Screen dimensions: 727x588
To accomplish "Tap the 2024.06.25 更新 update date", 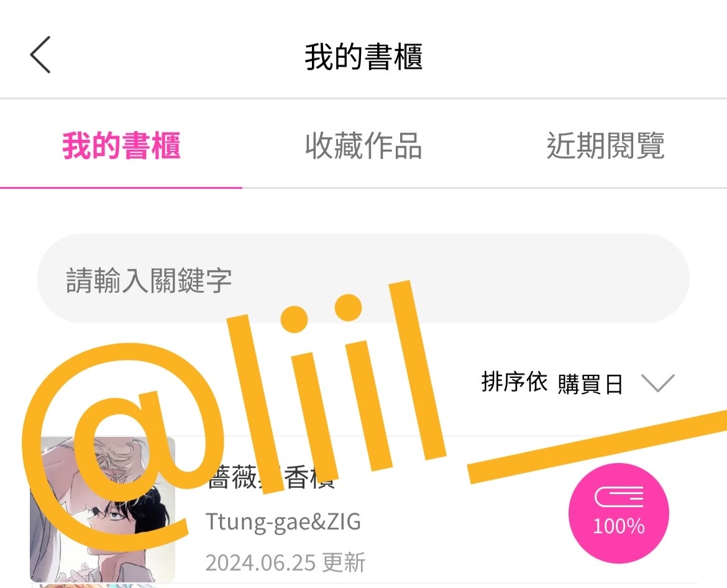I will click(285, 563).
